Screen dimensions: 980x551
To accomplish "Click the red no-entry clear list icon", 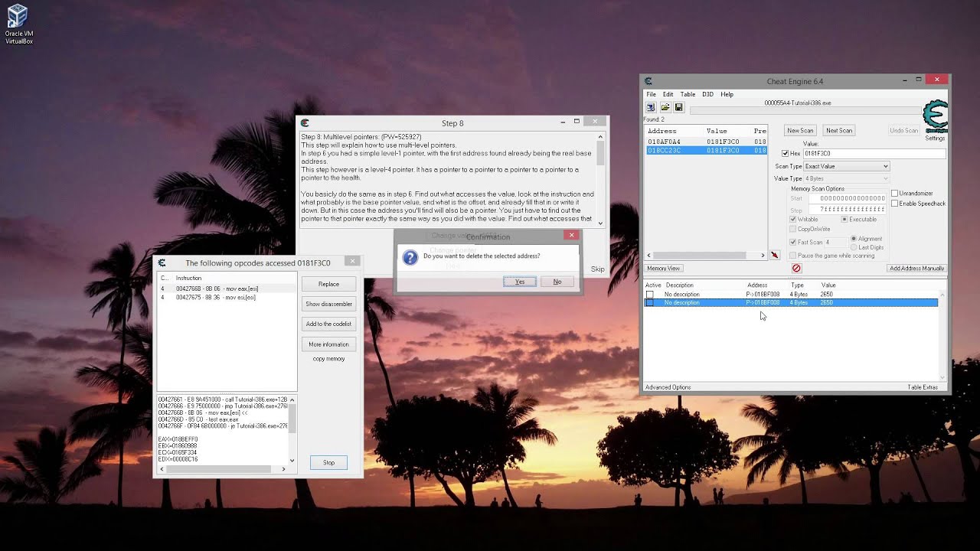I will pos(796,269).
